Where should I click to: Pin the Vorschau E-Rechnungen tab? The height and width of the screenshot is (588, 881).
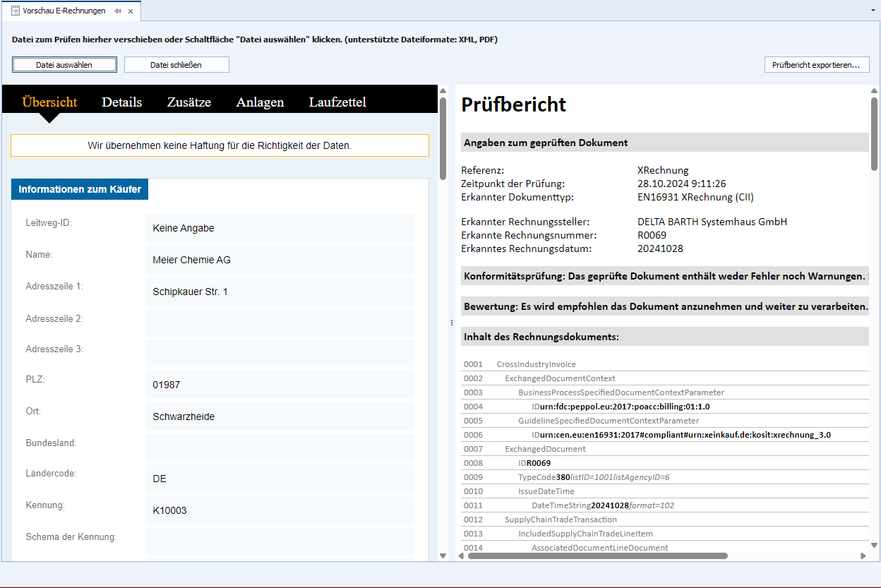click(118, 11)
